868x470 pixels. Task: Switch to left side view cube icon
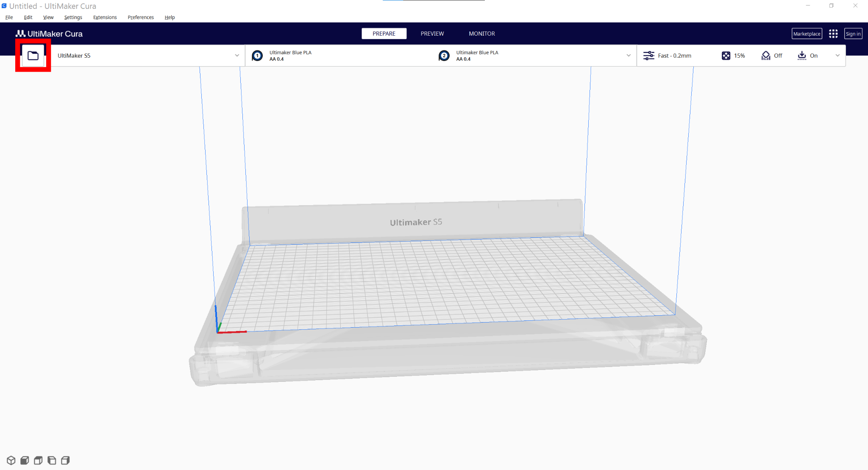tap(52, 460)
